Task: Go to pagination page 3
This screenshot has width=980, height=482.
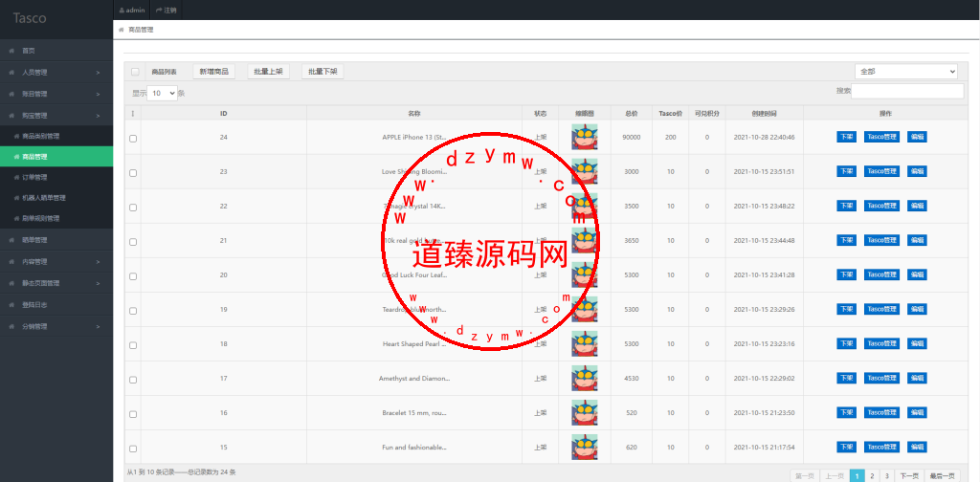Action: (x=886, y=475)
